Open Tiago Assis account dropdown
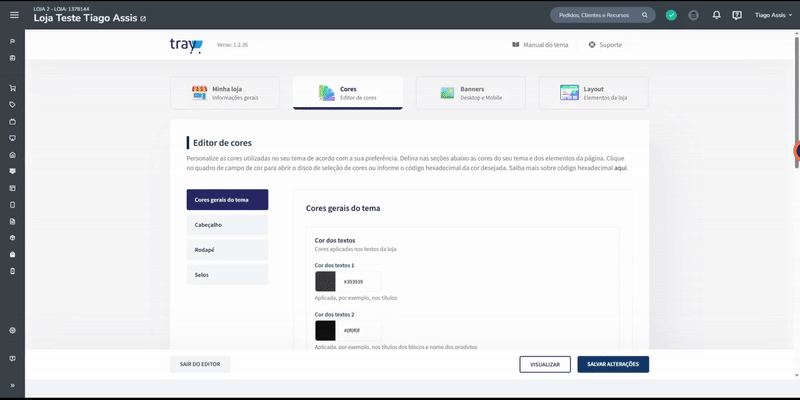Viewport: 800px width, 400px height. [773, 15]
